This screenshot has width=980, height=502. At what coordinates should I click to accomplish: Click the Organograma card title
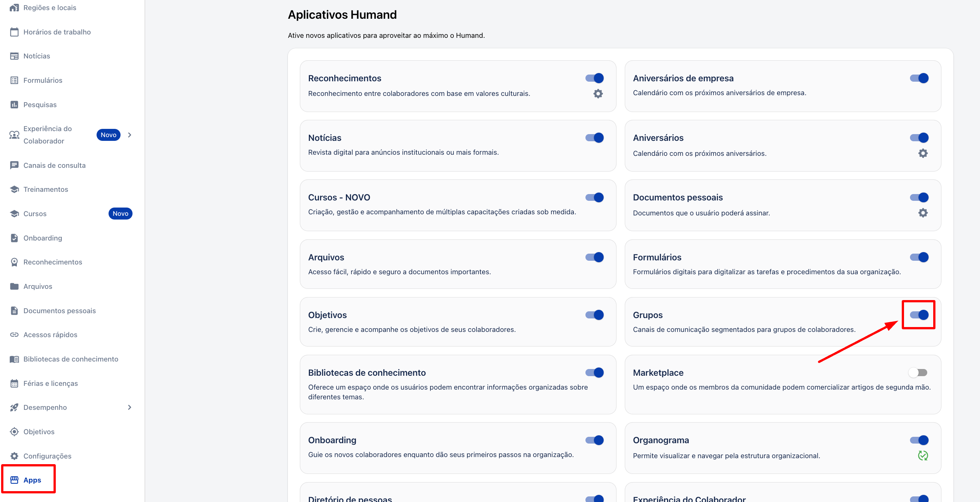tap(660, 440)
